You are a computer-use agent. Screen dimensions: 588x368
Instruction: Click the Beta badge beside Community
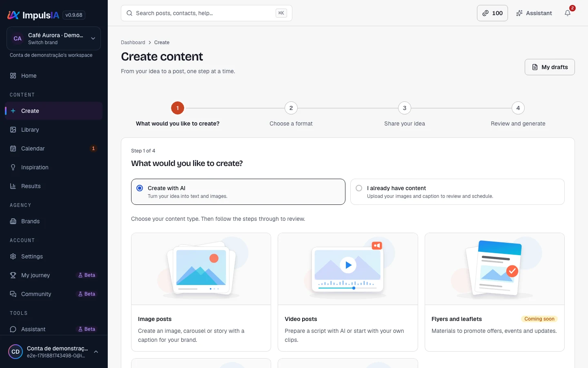(x=87, y=294)
